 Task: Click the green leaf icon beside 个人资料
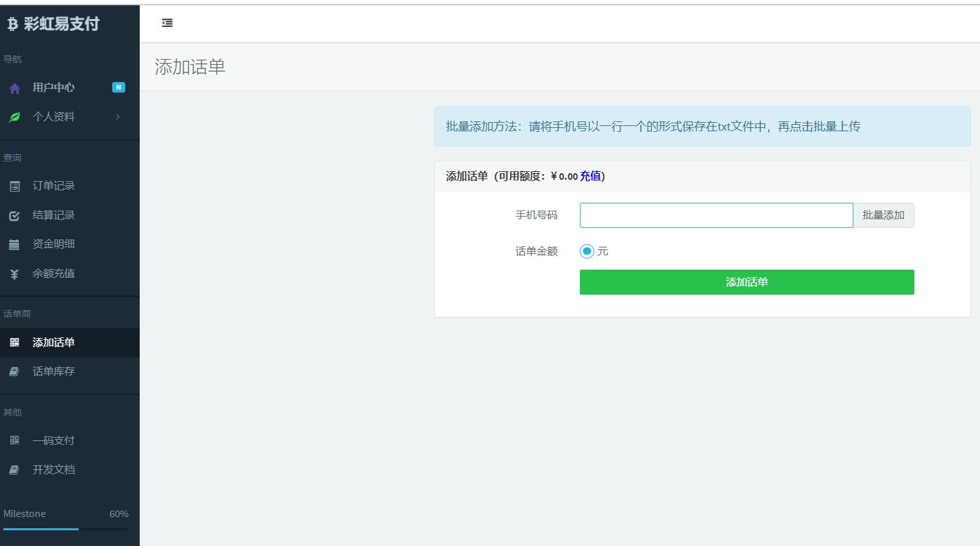[x=14, y=117]
